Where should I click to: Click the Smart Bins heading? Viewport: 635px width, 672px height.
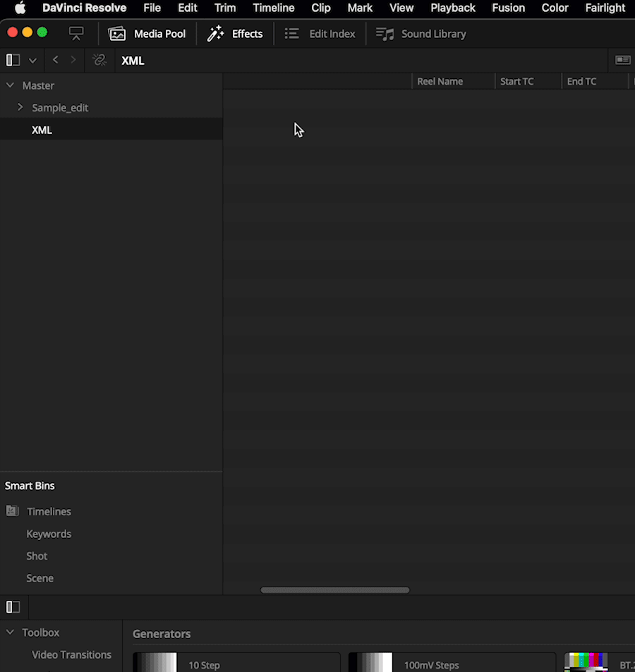click(30, 486)
